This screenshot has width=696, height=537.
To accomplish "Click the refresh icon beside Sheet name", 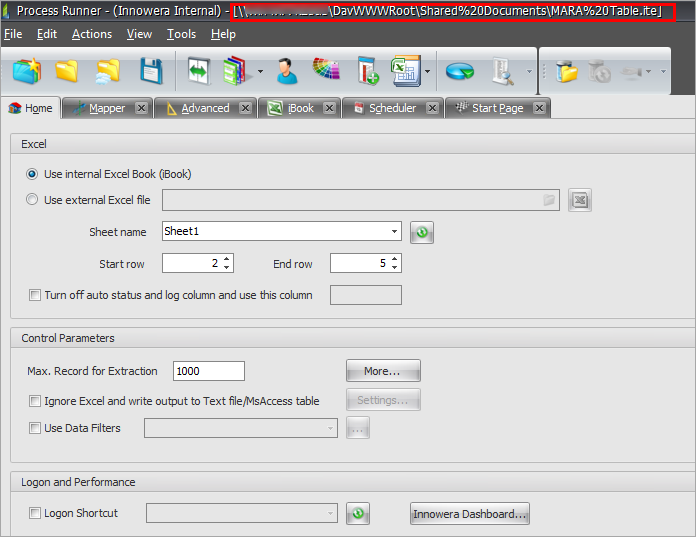I will point(421,232).
